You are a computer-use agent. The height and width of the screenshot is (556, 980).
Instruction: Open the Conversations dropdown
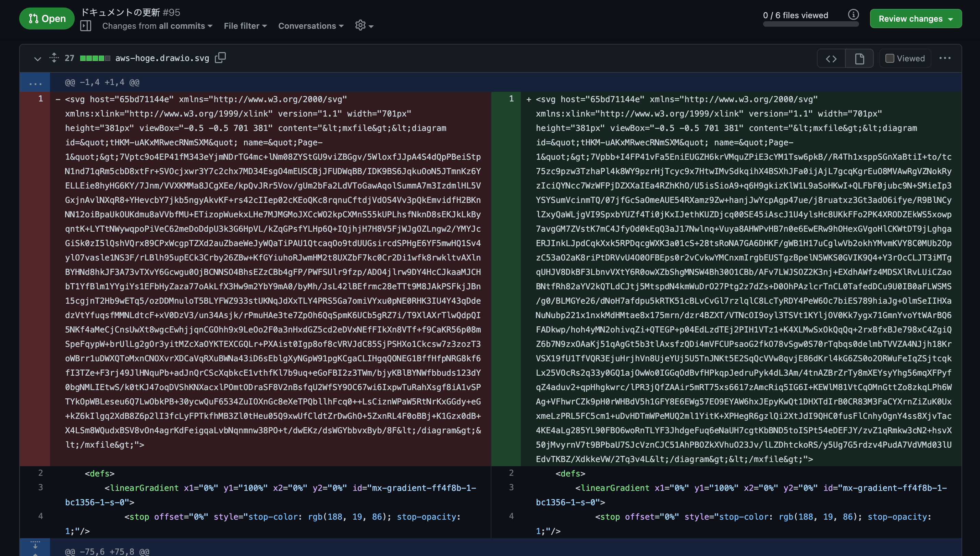click(x=311, y=26)
